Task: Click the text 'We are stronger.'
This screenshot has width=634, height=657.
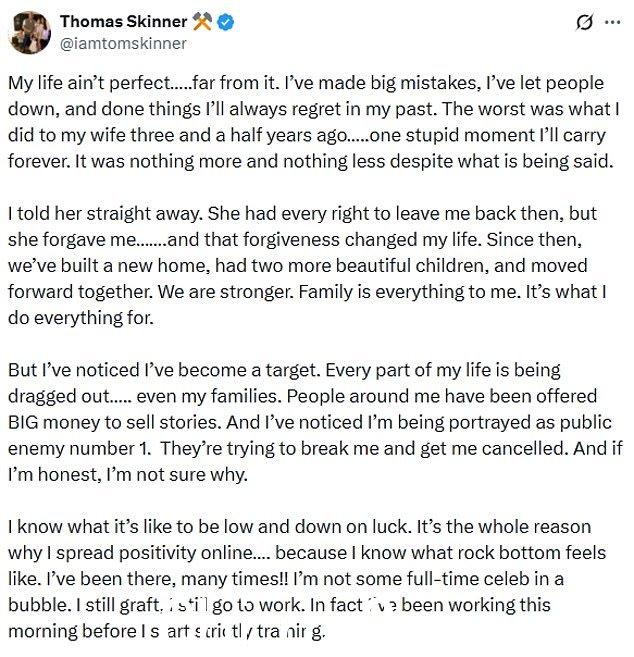Action: [226, 292]
